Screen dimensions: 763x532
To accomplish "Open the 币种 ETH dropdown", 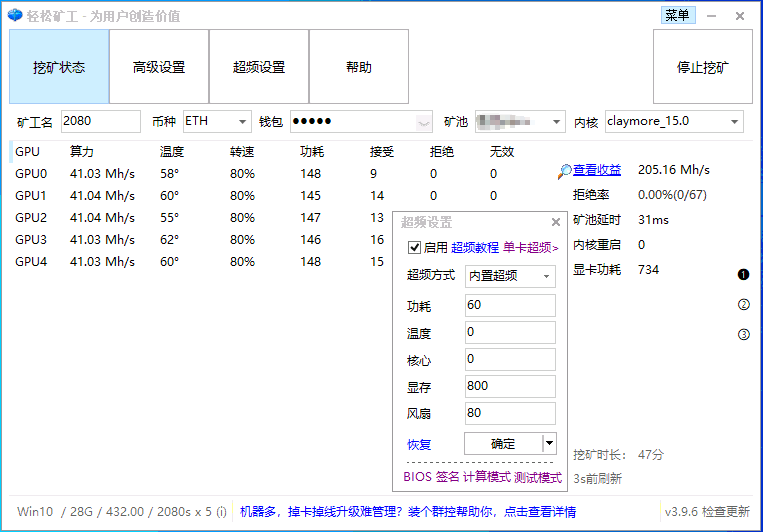I will click(243, 122).
